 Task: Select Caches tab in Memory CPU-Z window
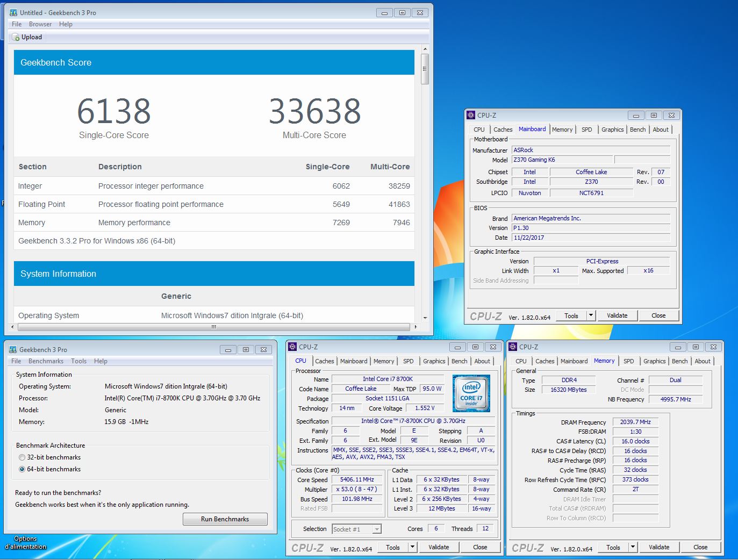(x=544, y=361)
